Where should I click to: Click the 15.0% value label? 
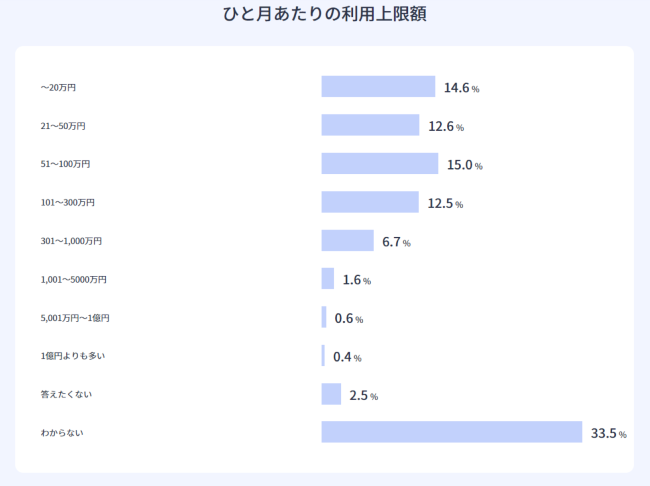pyautogui.click(x=463, y=165)
